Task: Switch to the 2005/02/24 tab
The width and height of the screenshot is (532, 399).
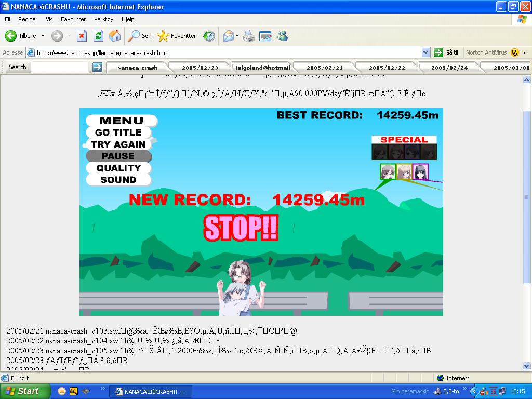Action: tap(449, 68)
